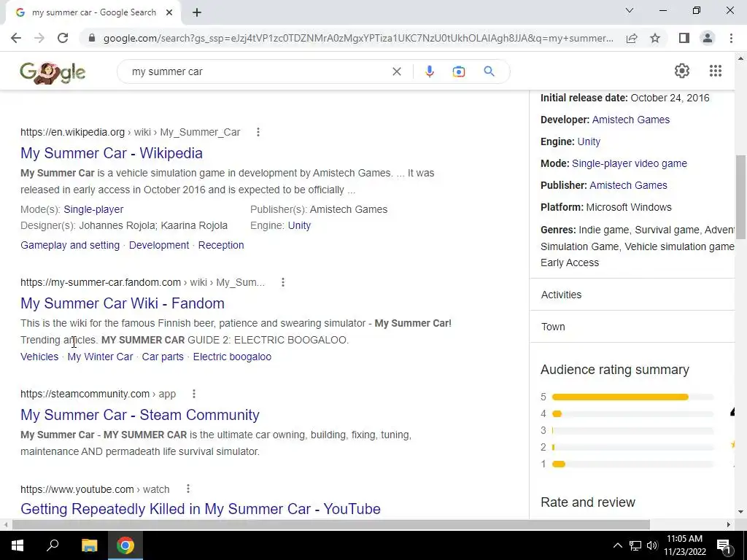Viewport: 747px width, 560px height.
Task: Show hidden system tray icons
Action: tap(617, 545)
